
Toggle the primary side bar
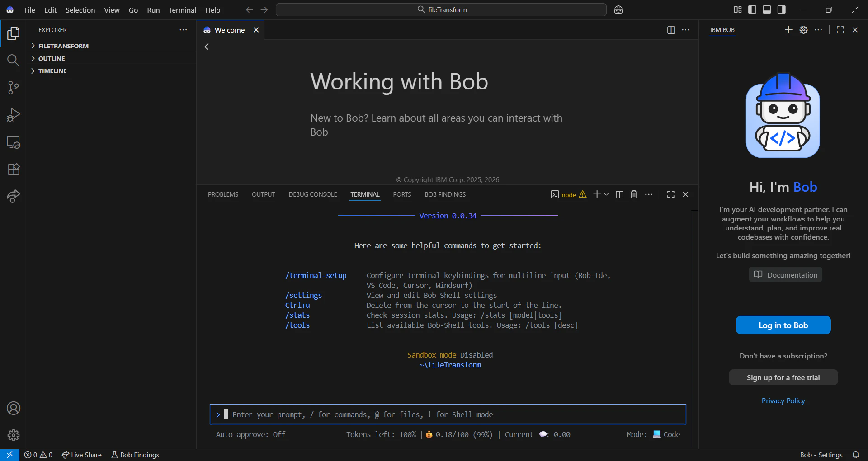752,10
